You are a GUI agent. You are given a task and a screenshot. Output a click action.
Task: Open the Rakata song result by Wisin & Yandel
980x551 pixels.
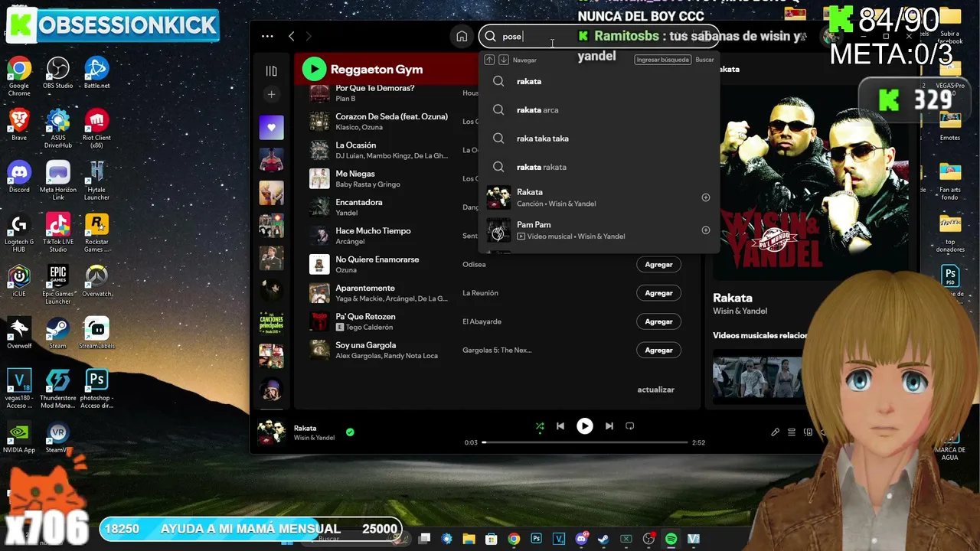[599, 197]
